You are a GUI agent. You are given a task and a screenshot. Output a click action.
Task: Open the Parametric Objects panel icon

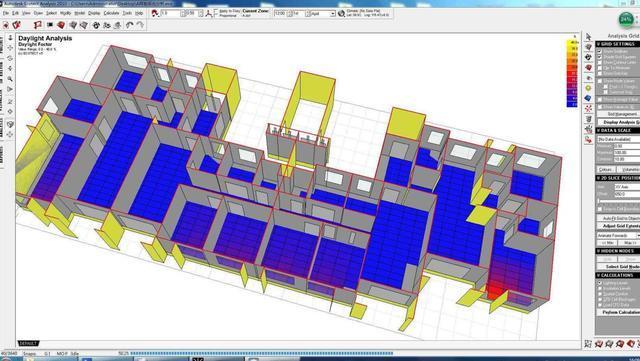click(588, 119)
